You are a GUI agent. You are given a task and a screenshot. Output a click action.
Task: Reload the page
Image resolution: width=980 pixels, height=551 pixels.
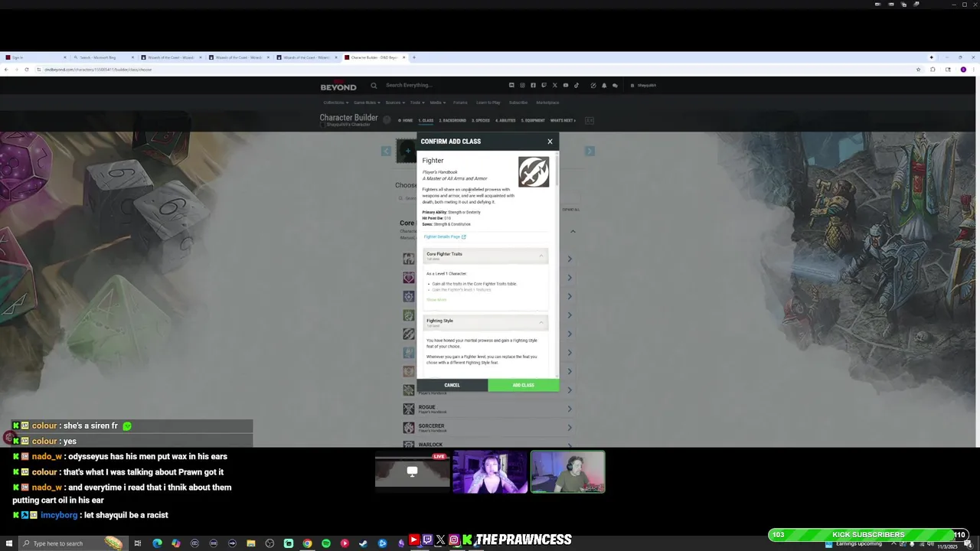tap(27, 70)
